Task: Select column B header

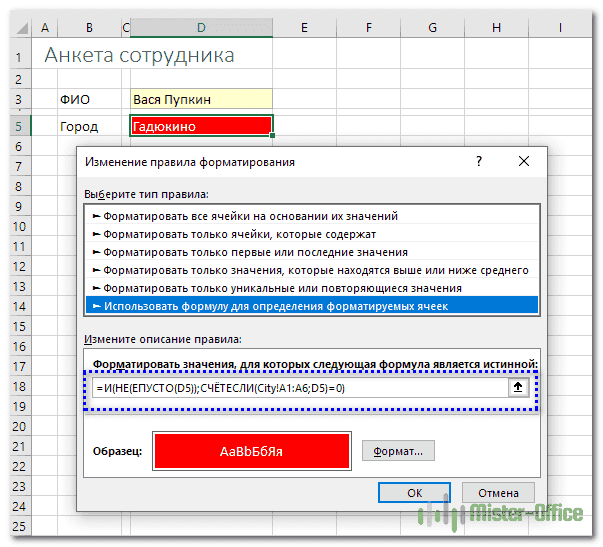Action: tap(89, 28)
